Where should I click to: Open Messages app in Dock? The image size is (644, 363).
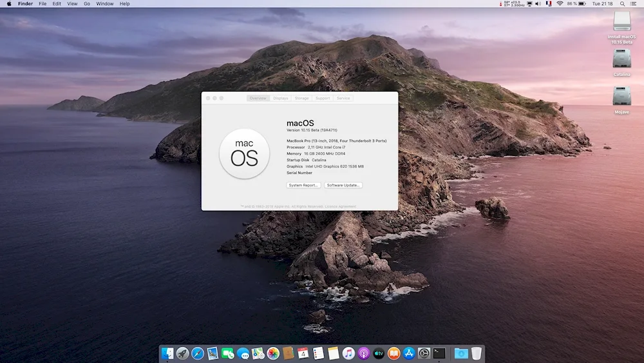pyautogui.click(x=243, y=353)
